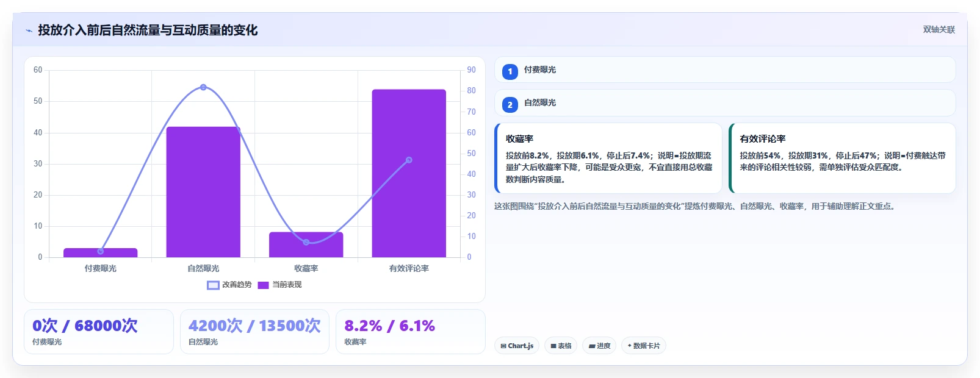
Task: Click the 有效评论率 x-axis label
Action: 409,268
